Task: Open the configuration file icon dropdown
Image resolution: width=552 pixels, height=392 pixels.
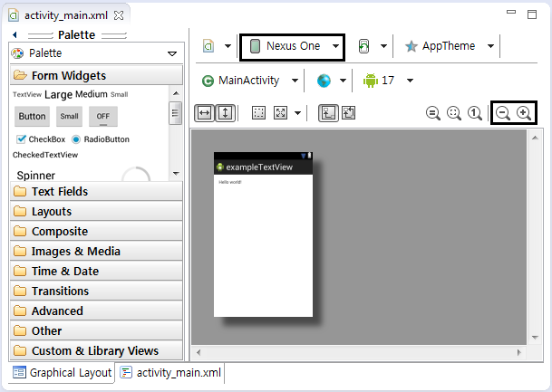Action: point(228,46)
